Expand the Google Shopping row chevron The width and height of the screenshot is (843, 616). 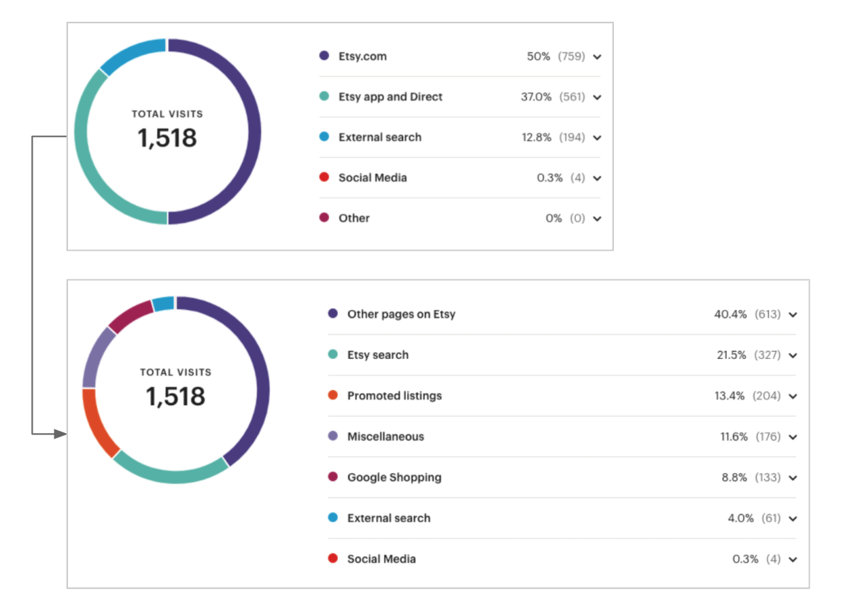pyautogui.click(x=793, y=478)
